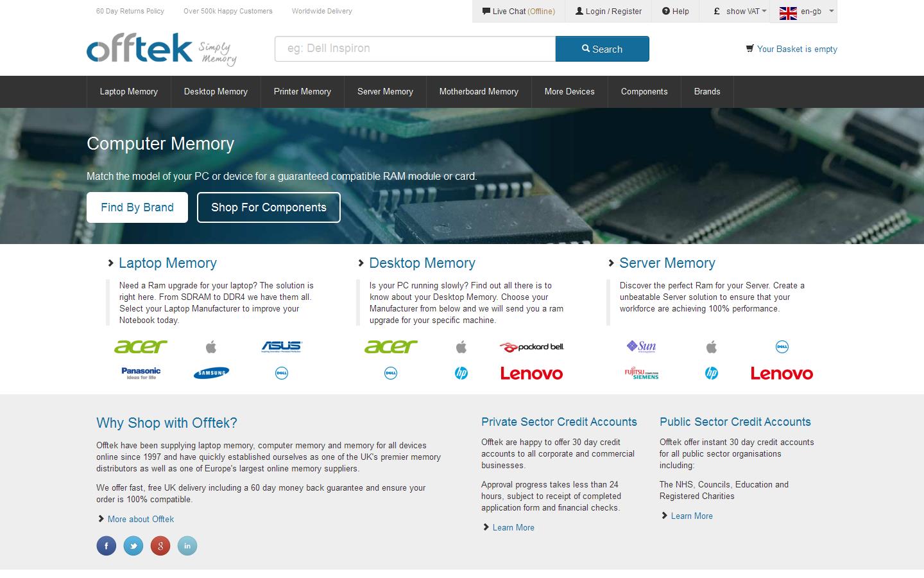Screen dimensions: 924x578
Task: Select the Lenovo logo under Server Memory
Action: pos(782,373)
